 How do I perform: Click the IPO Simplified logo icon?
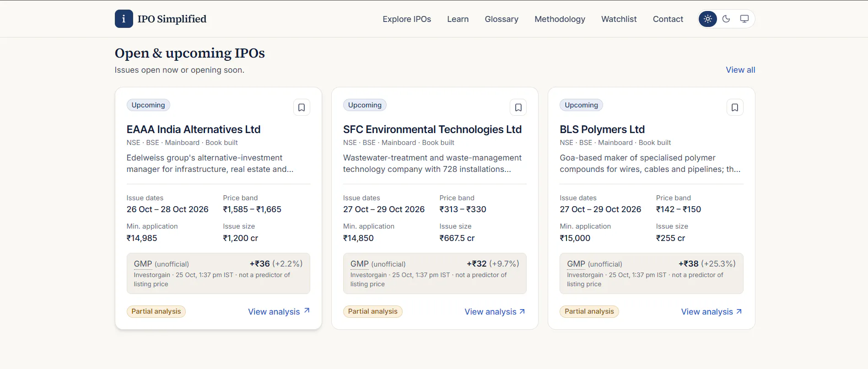point(124,19)
